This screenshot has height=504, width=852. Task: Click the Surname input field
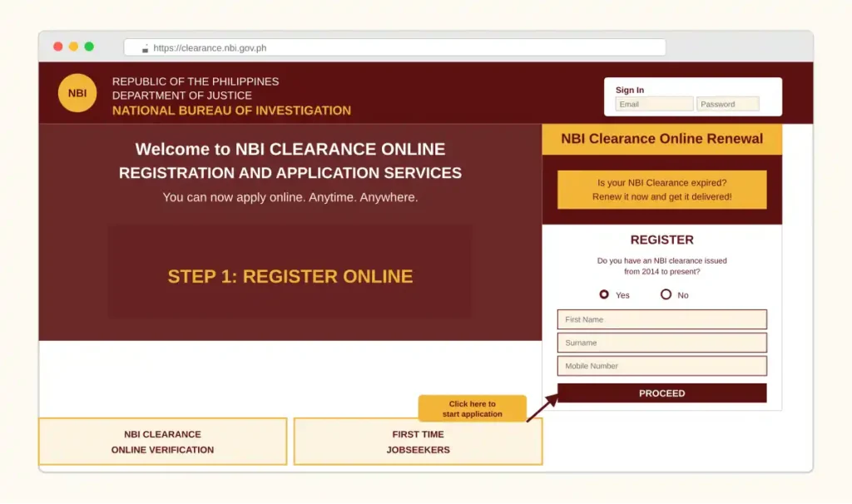[661, 343]
